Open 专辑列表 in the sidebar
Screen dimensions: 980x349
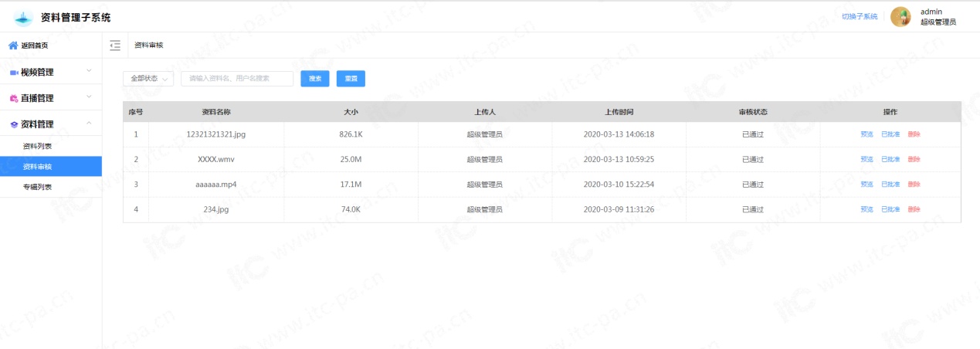pyautogui.click(x=38, y=187)
